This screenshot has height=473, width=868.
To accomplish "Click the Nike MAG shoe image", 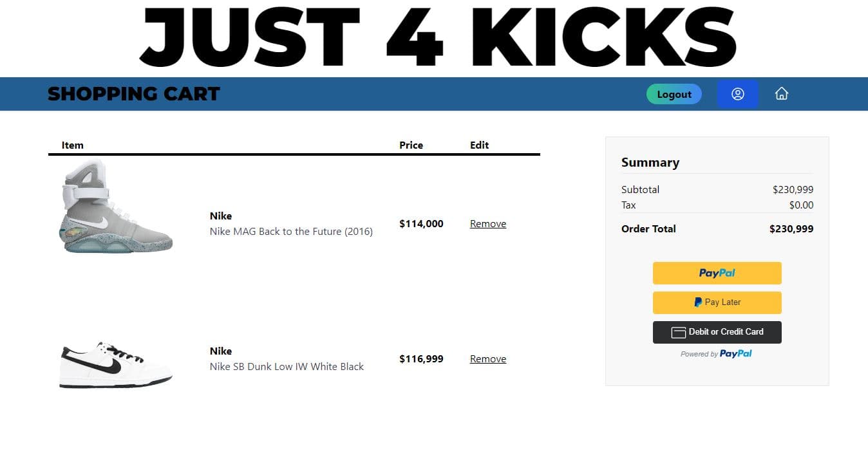I will tap(117, 207).
